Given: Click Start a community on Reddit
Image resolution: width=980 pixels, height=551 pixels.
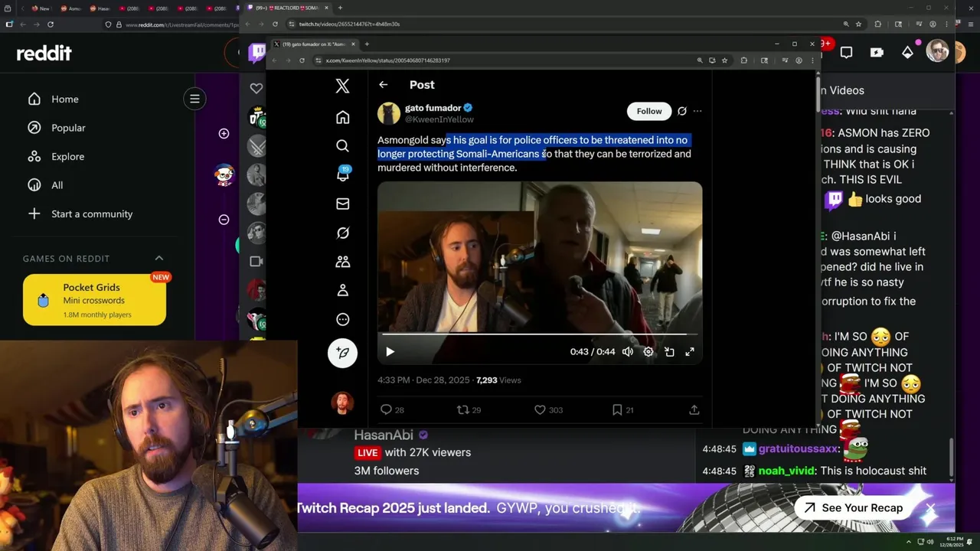Looking at the screenshot, I should pos(80,214).
